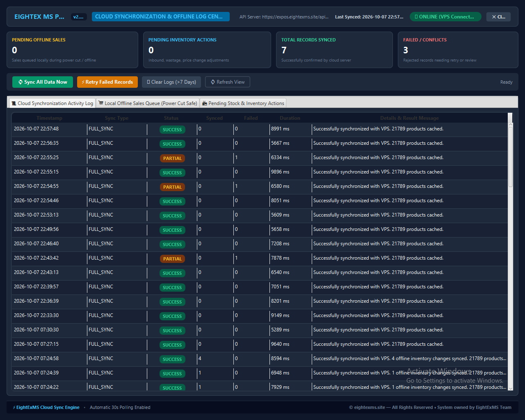Click FULL_SYNC in the 07:30:30 row
525x420 pixels.
point(101,330)
